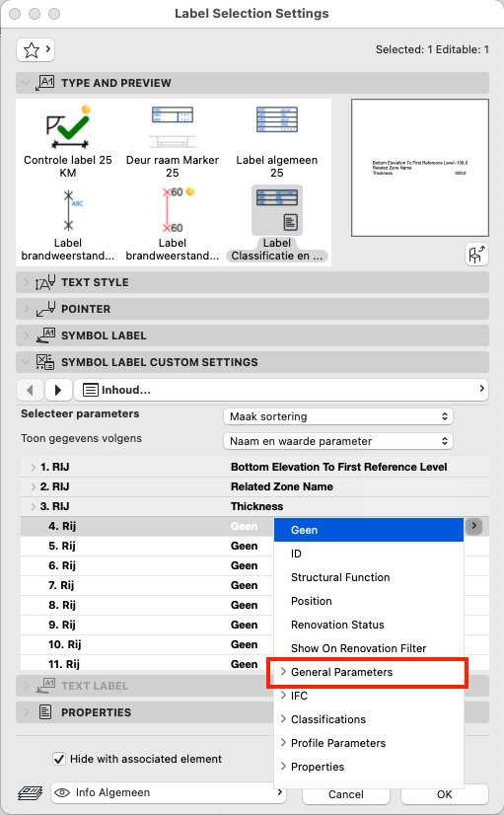
Task: Open the Info Algemeen layer selector
Action: [x=169, y=792]
